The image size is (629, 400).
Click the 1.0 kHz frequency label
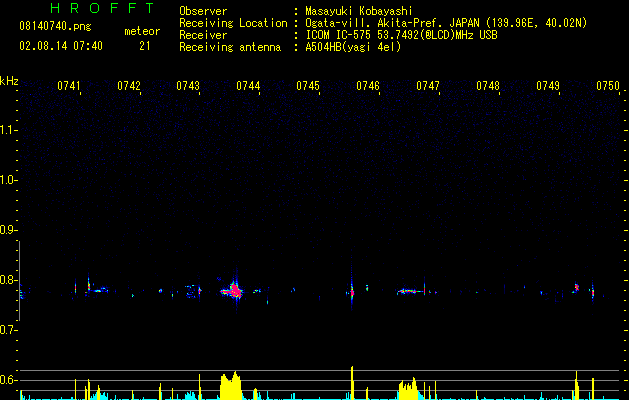(x=8, y=180)
